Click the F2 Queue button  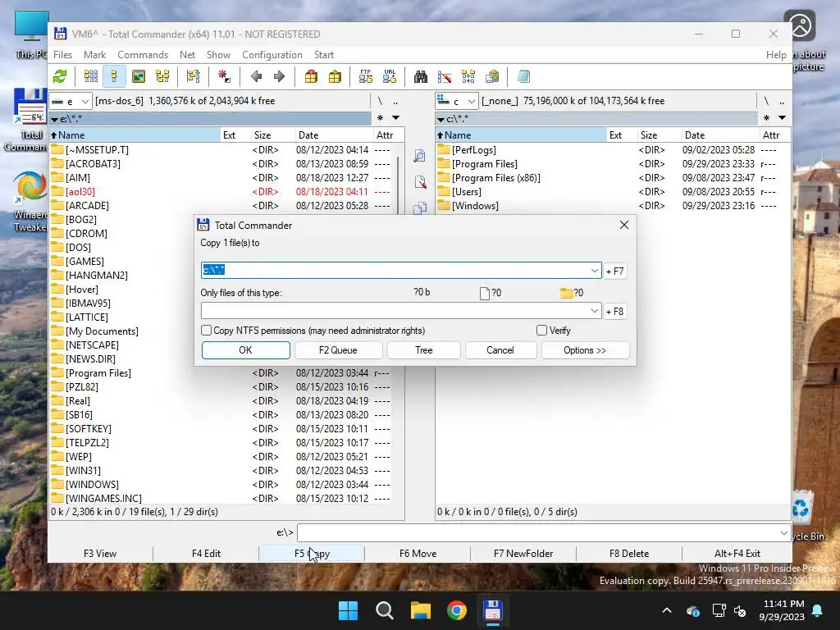[338, 350]
